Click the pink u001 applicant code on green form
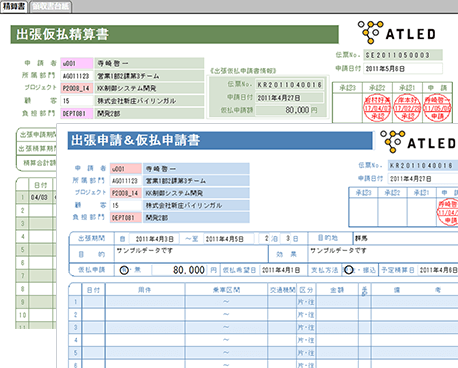Image resolution: width=458 pixels, height=368 pixels. 77,63
